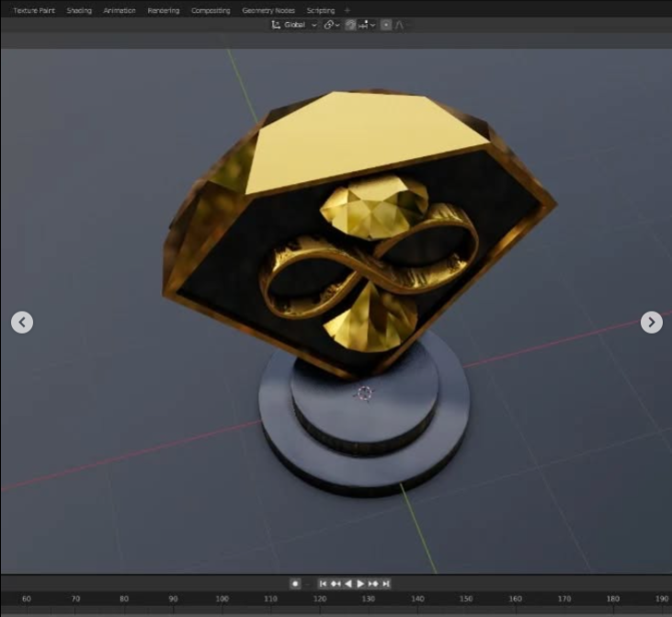Play the animation in reverse
672x617 pixels.
[348, 583]
